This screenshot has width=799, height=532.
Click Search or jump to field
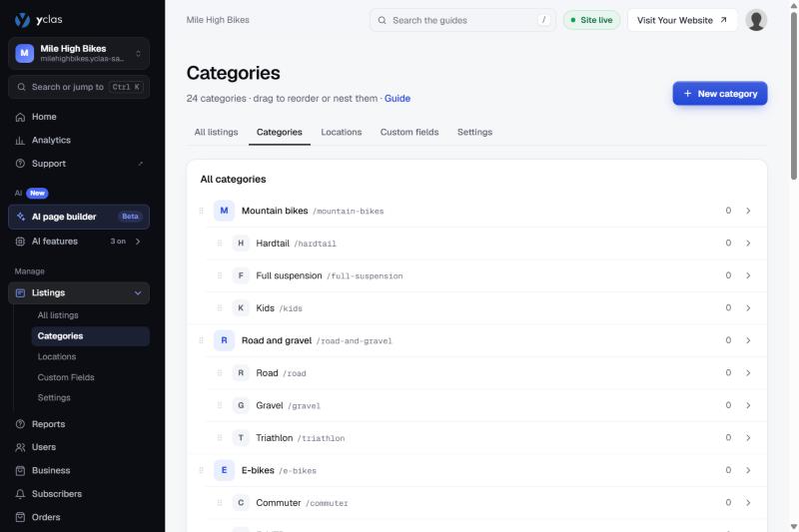click(79, 87)
